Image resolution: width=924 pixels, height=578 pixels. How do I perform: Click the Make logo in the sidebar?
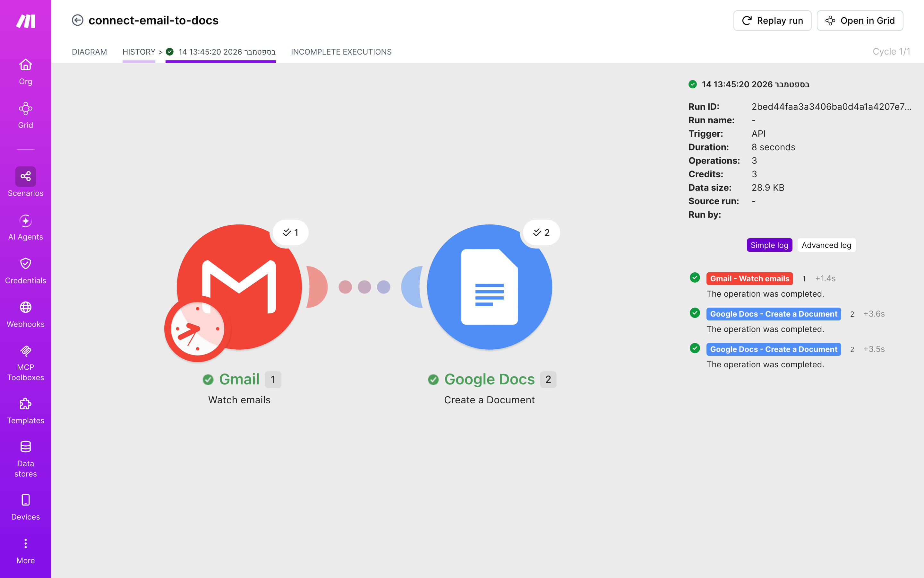[x=26, y=21]
